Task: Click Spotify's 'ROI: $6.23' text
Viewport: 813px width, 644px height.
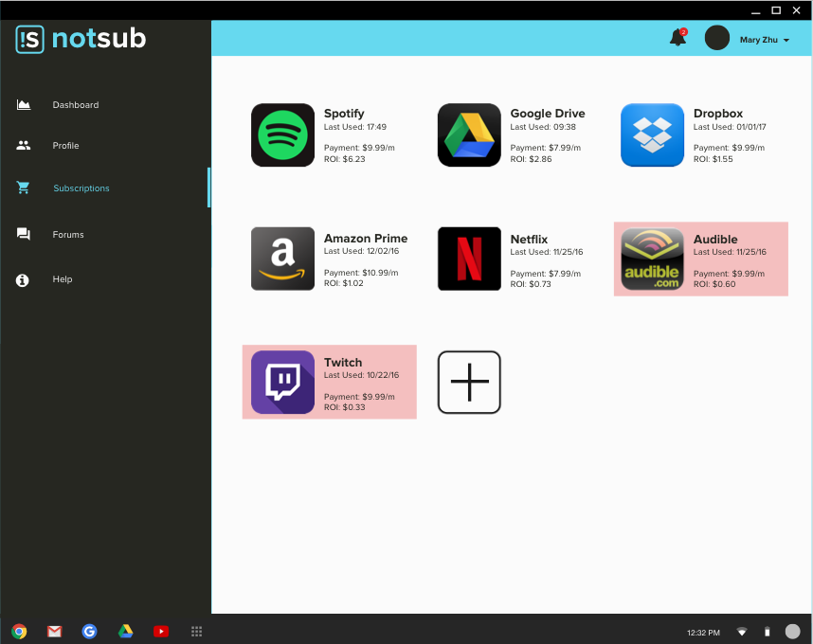Action: 344,159
